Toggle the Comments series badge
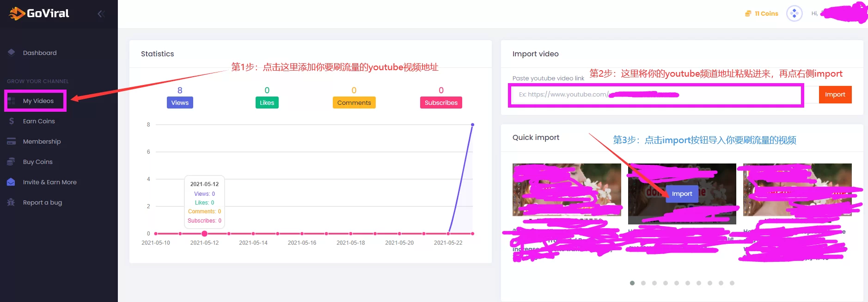This screenshot has height=302, width=868. tap(354, 103)
